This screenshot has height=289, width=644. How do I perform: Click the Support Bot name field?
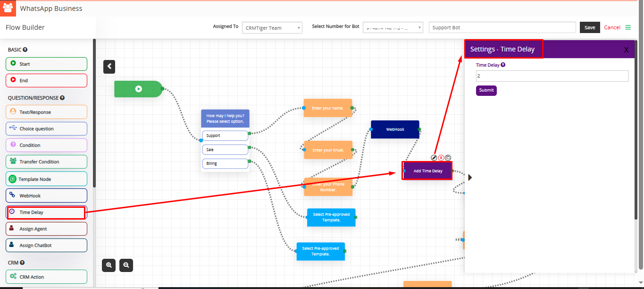(502, 27)
